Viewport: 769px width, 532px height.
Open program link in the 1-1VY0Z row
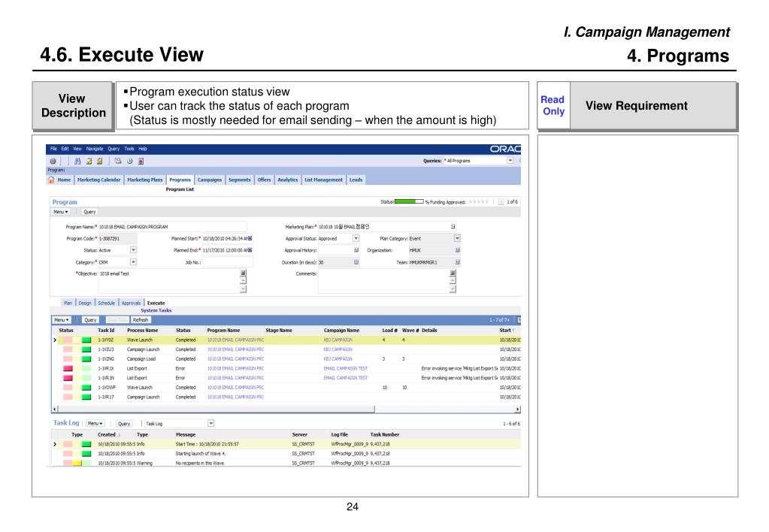235,340
